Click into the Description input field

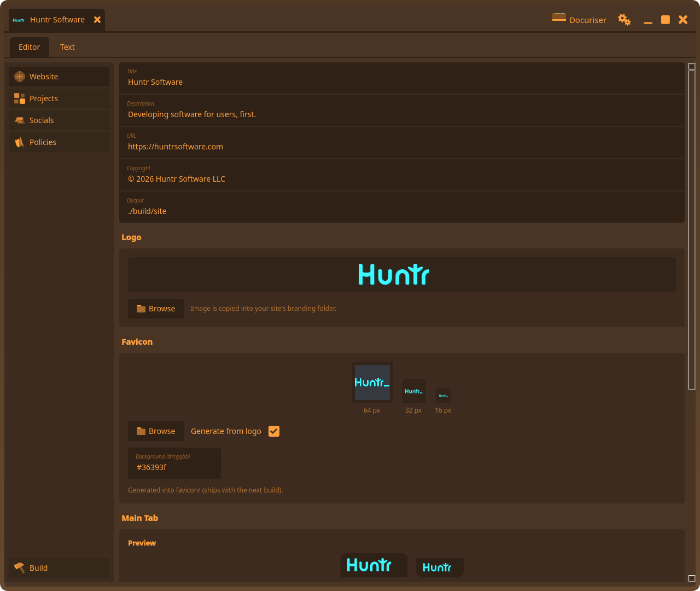pyautogui.click(x=402, y=111)
